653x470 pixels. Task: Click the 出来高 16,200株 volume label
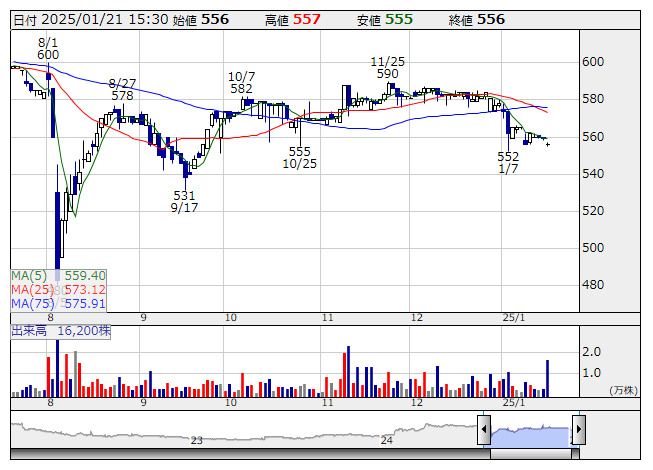point(61,331)
